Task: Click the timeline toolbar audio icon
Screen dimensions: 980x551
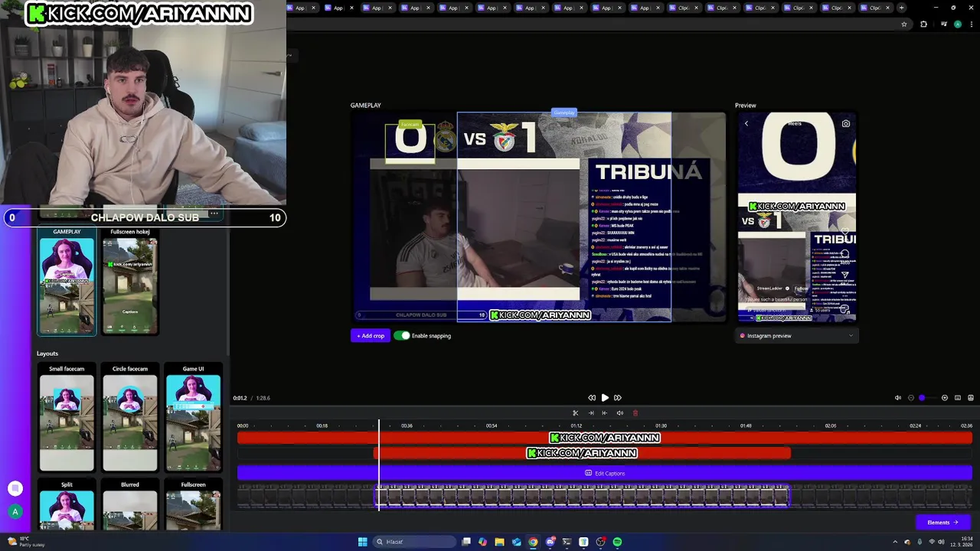Action: 620,413
